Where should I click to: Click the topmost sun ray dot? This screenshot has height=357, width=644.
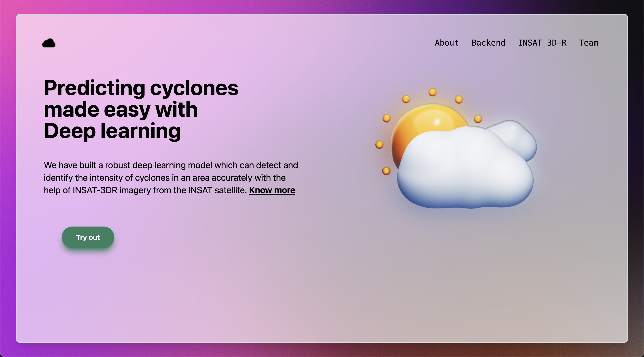(432, 92)
